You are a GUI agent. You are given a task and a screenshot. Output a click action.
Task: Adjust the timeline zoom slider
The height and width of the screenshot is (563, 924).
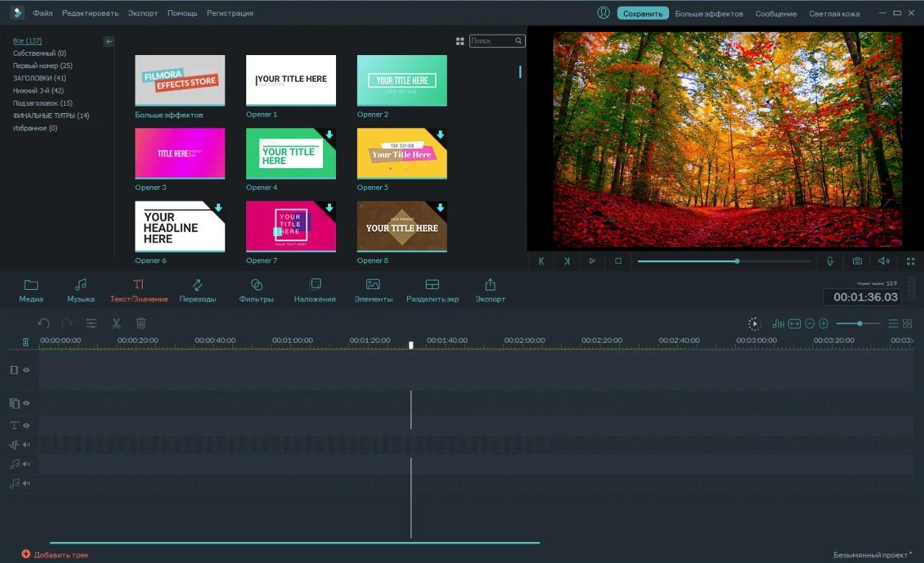point(860,324)
